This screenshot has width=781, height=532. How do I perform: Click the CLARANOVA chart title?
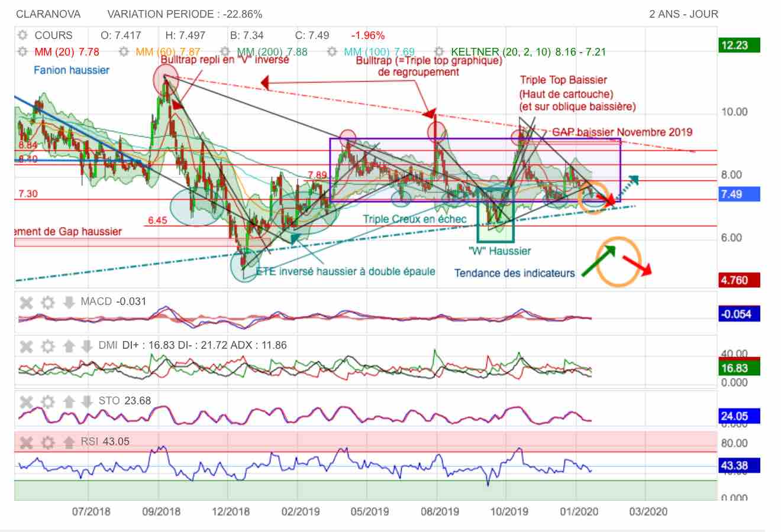click(49, 14)
